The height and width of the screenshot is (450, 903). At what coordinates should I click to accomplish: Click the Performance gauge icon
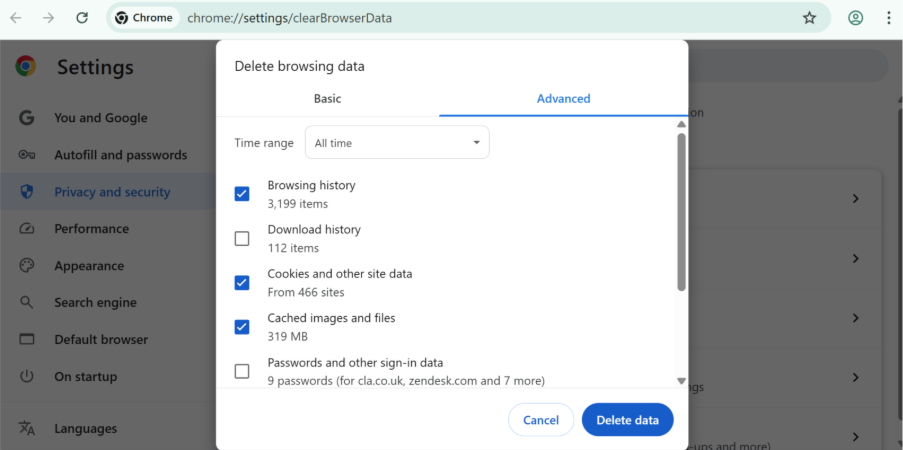(26, 229)
